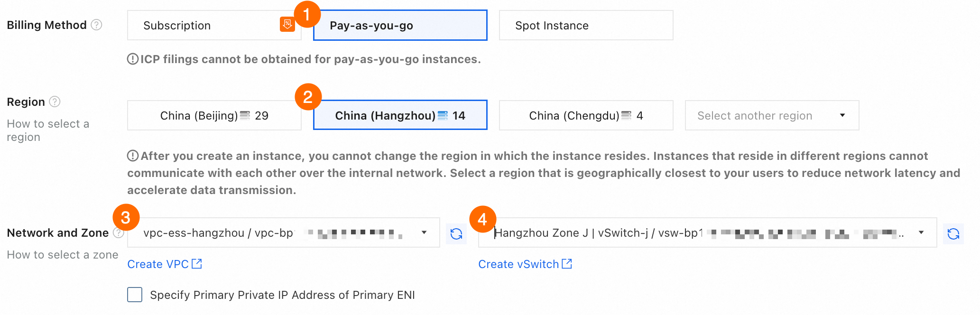The width and height of the screenshot is (980, 315).
Task: Expand the vpc-ess-hangzhou VPC dropdown
Action: [283, 233]
